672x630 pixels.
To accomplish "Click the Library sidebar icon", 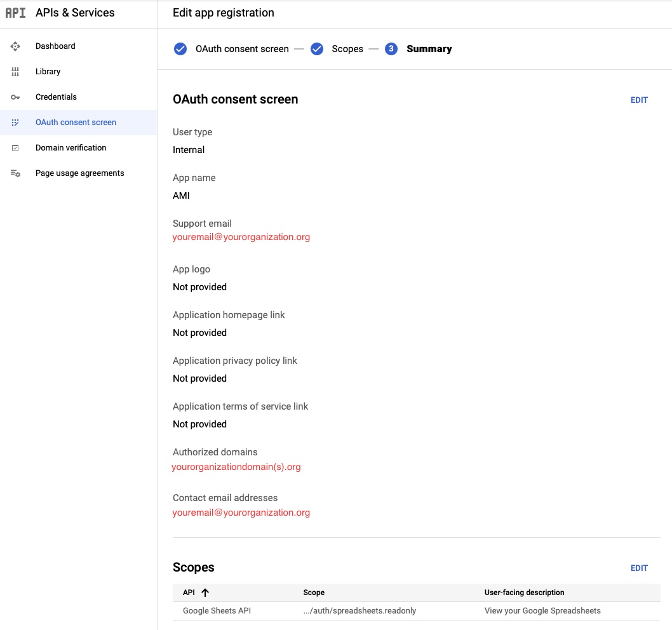I will coord(16,72).
